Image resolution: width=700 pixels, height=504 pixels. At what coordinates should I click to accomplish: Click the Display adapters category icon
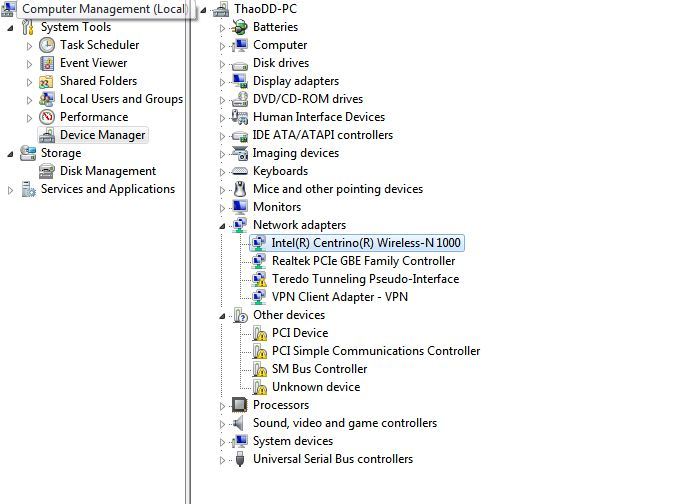(x=240, y=81)
